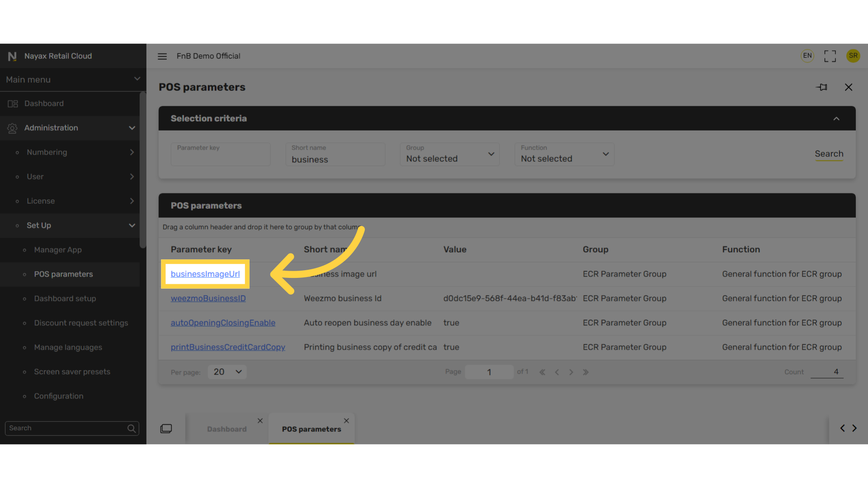Image resolution: width=868 pixels, height=488 pixels.
Task: Collapse the Selection criteria section
Action: [x=836, y=119]
